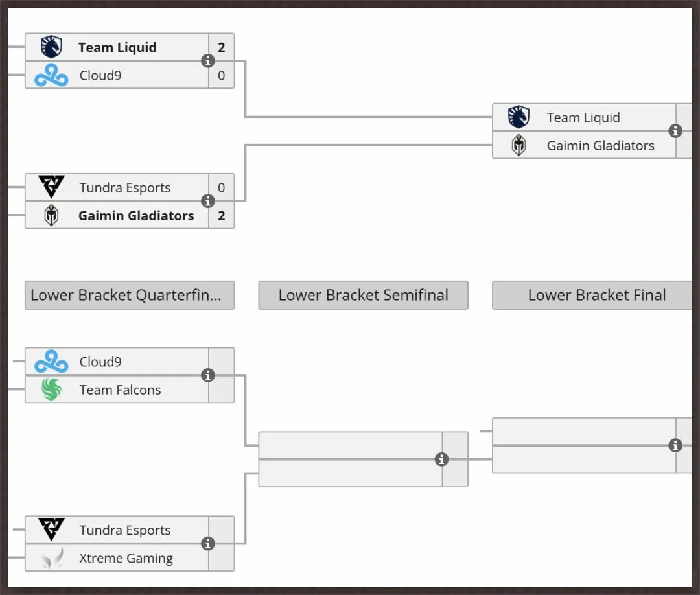
Task: Select the Lower Bracket Final header
Action: click(592, 295)
